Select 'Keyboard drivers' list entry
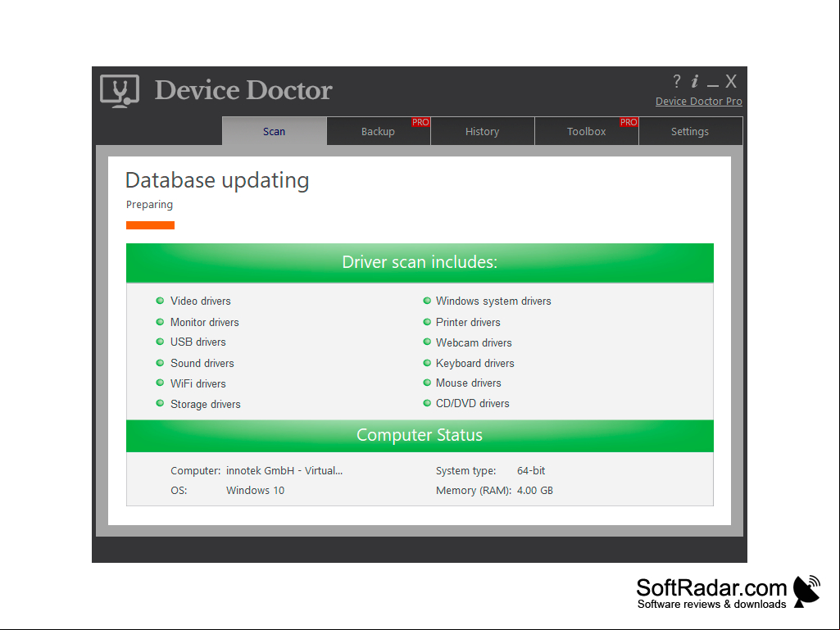The height and width of the screenshot is (630, 840). pyautogui.click(x=474, y=363)
